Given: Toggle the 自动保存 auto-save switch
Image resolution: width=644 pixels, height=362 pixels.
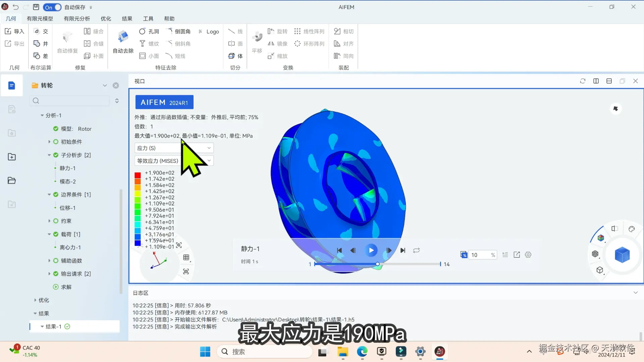Looking at the screenshot, I should (x=52, y=7).
